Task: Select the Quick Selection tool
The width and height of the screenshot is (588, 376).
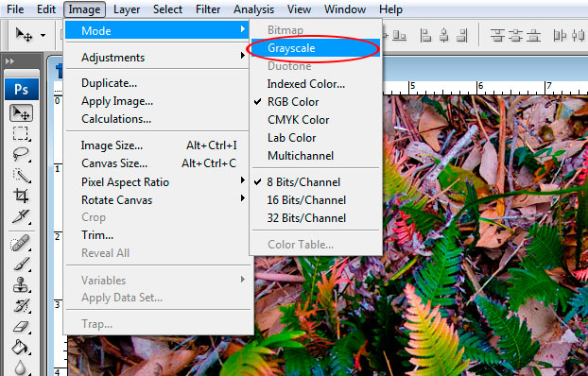Action: 22,175
